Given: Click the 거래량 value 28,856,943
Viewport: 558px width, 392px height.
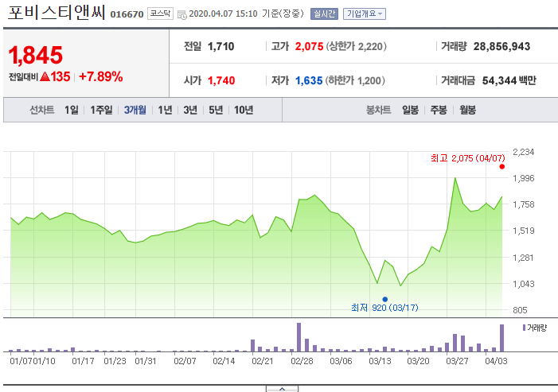Looking at the screenshot, I should (501, 46).
